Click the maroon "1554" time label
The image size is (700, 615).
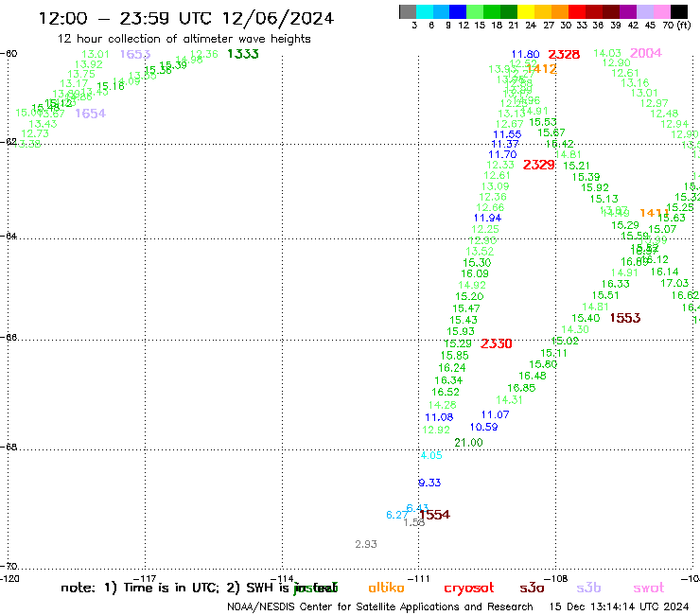435,515
